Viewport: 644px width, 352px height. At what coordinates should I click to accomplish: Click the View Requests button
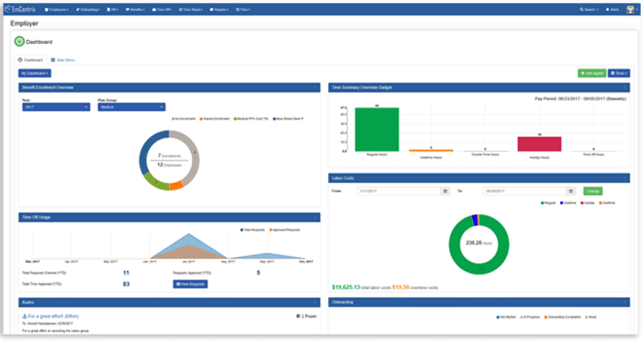[190, 284]
